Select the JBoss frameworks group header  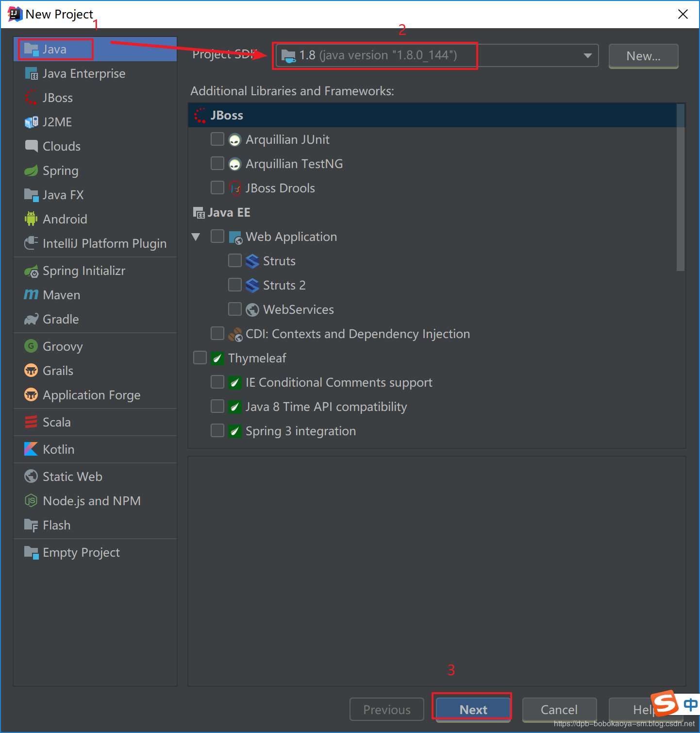[x=432, y=115]
